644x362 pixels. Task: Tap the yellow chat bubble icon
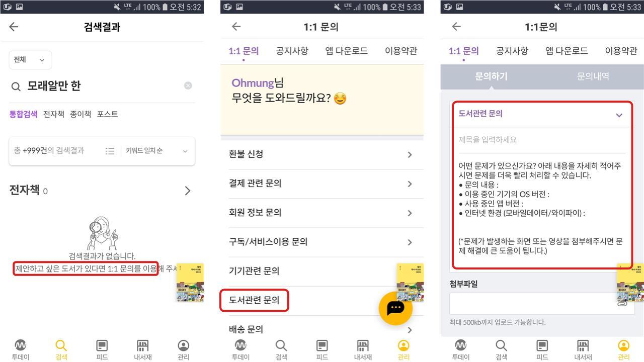point(395,308)
